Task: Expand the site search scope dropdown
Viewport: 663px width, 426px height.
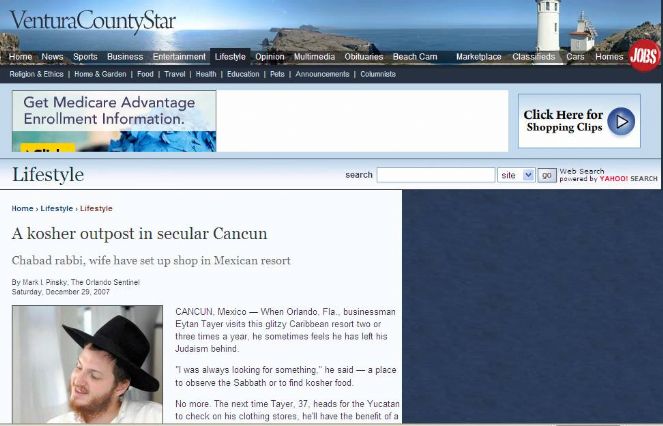Action: coord(516,175)
